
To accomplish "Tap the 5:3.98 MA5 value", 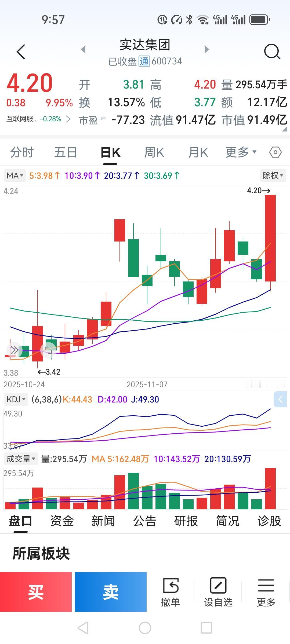I will point(45,175).
